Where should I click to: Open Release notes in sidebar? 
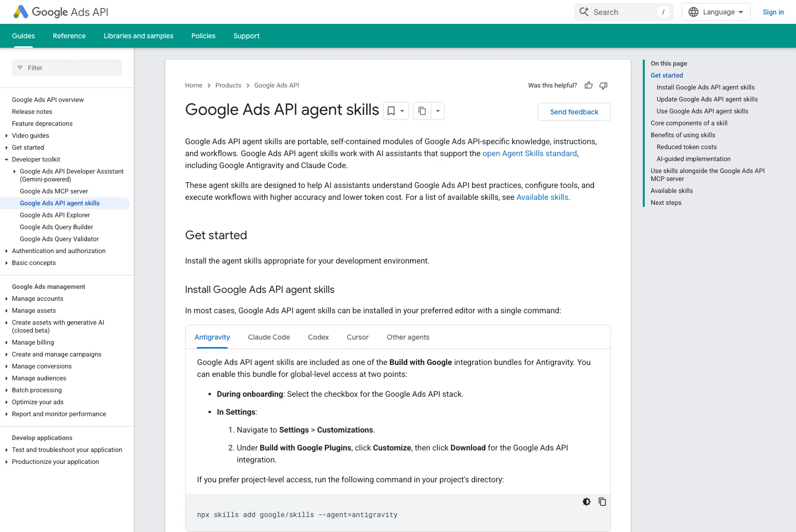[32, 112]
